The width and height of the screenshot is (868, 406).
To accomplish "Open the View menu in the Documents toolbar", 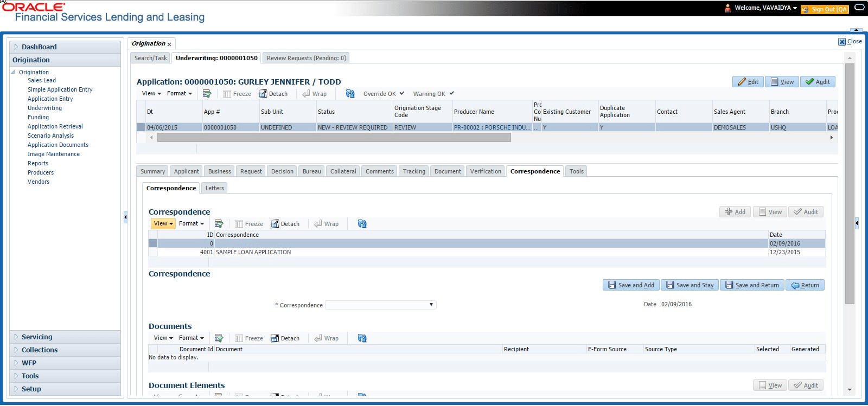I will 163,338.
